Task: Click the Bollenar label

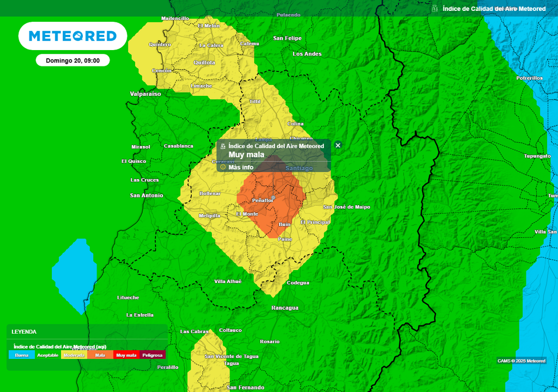Action: click(x=210, y=193)
